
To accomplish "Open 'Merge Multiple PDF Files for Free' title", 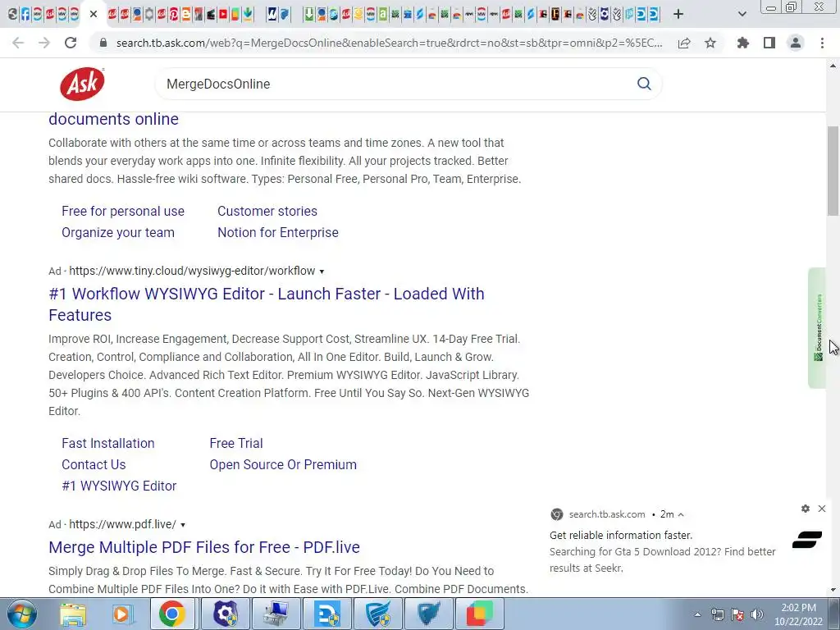I will click(x=204, y=547).
